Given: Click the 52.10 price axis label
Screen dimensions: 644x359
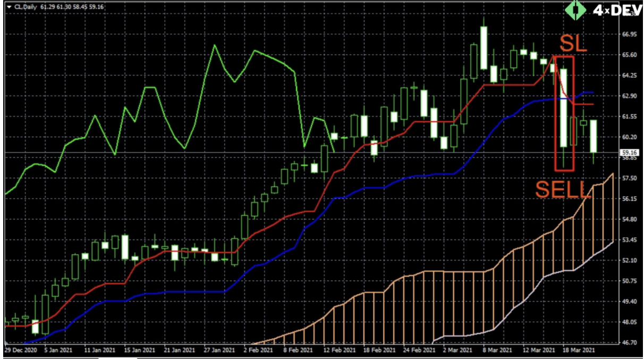Looking at the screenshot, I should pyautogui.click(x=629, y=260).
